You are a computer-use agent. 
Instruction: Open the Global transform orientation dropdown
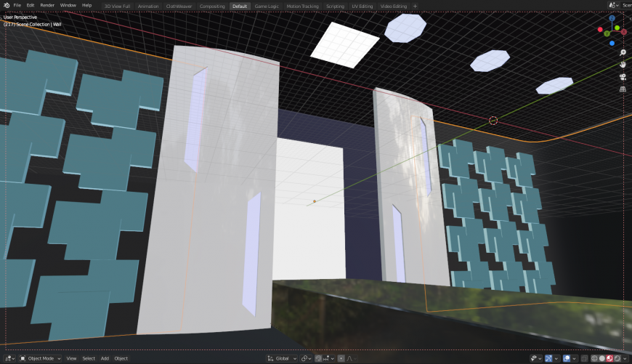pyautogui.click(x=282, y=358)
